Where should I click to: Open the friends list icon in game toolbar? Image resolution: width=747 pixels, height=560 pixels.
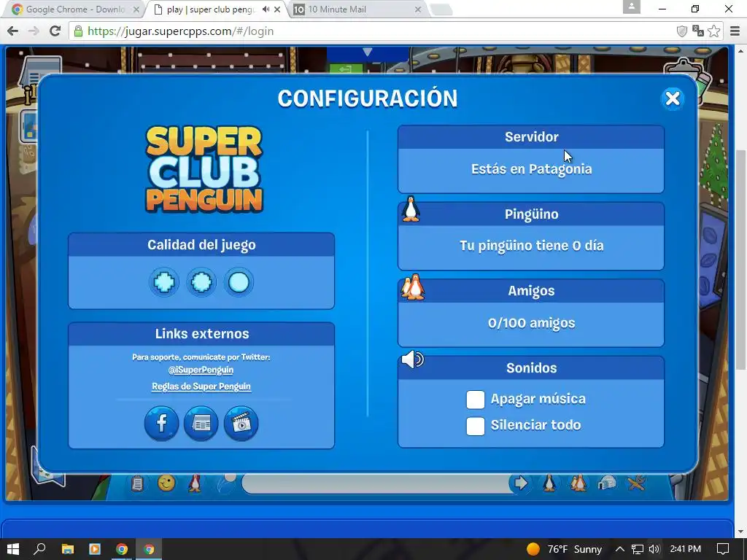578,483
